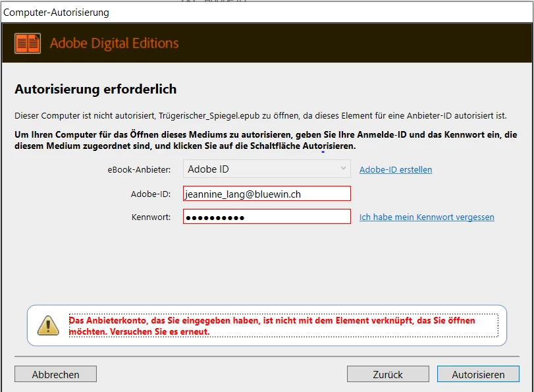The image size is (534, 392).
Task: Open the 'Adobe-ID erstellen' link
Action: coord(396,169)
